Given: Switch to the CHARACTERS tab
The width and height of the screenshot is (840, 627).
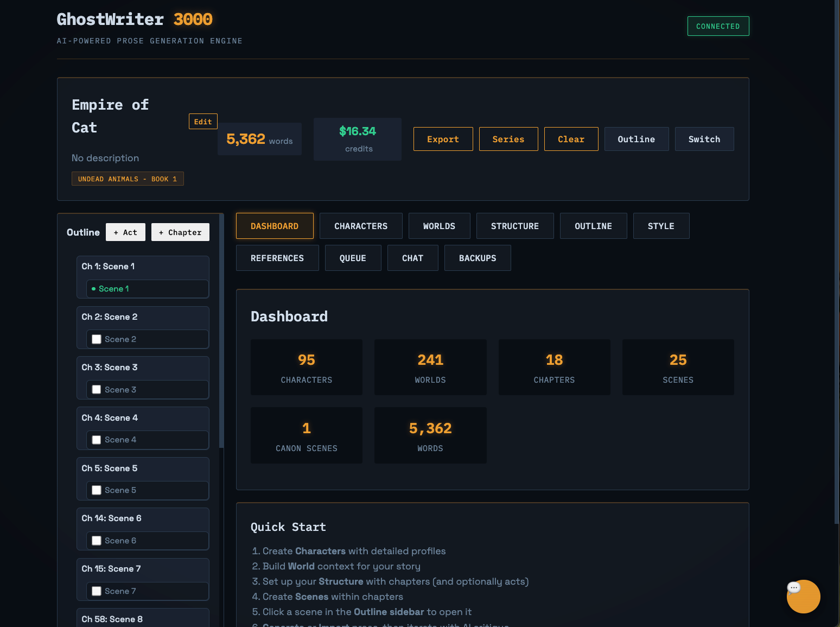Looking at the screenshot, I should click(361, 226).
